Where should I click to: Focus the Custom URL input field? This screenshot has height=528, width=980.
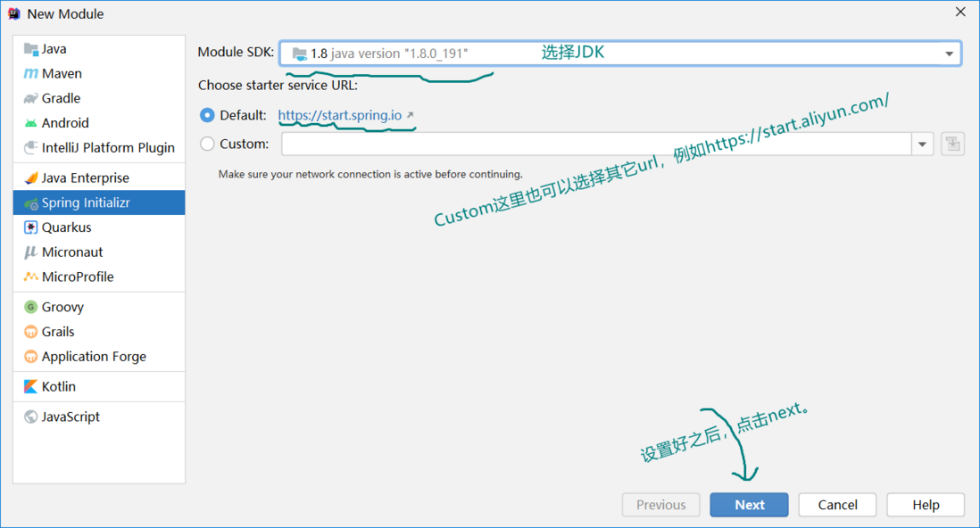coord(597,144)
